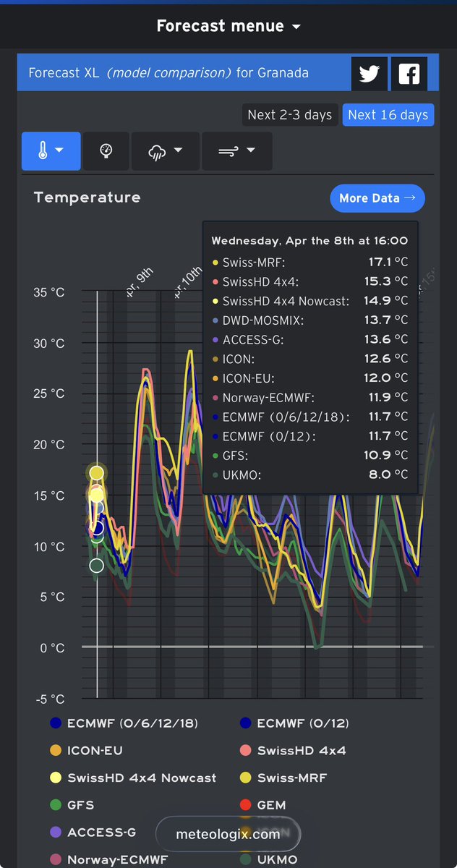
Task: Click tooltip row 'GFS: 10.9 °C'
Action: click(x=309, y=455)
